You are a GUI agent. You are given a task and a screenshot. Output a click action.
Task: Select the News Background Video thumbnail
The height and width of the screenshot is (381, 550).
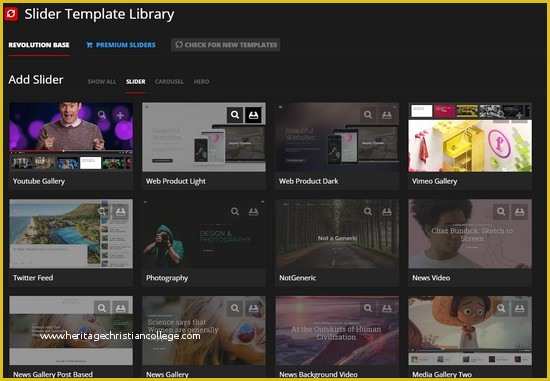coord(337,331)
